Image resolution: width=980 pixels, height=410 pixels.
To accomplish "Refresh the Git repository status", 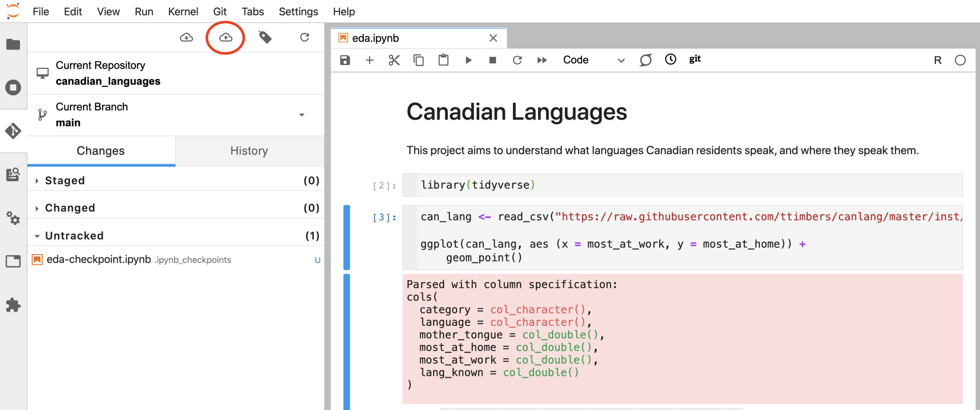I will [x=304, y=38].
